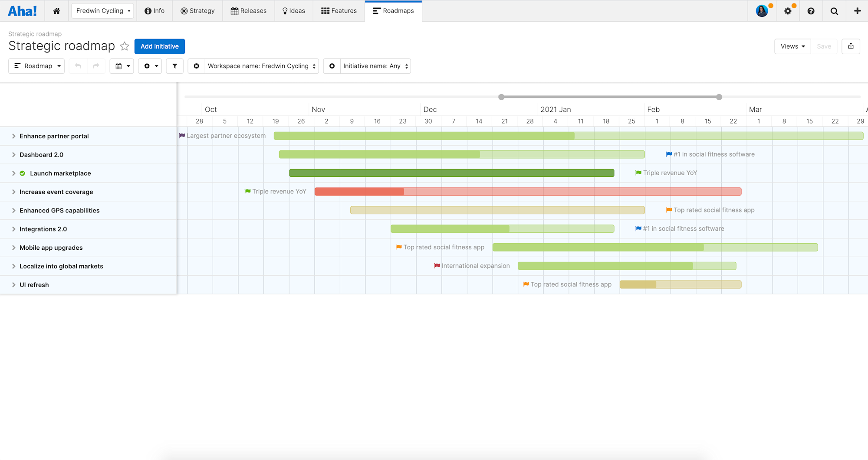The image size is (868, 460).
Task: Click green flag on Launch marketplace row
Action: pyautogui.click(x=638, y=173)
